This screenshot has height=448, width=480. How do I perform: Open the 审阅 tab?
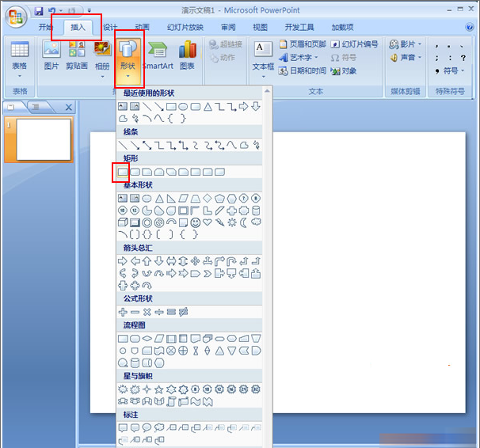228,27
